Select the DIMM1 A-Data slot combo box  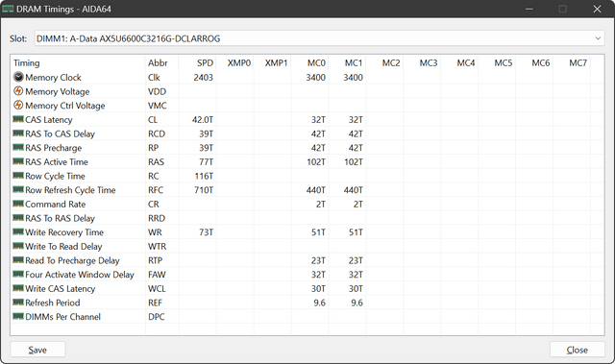(319, 38)
